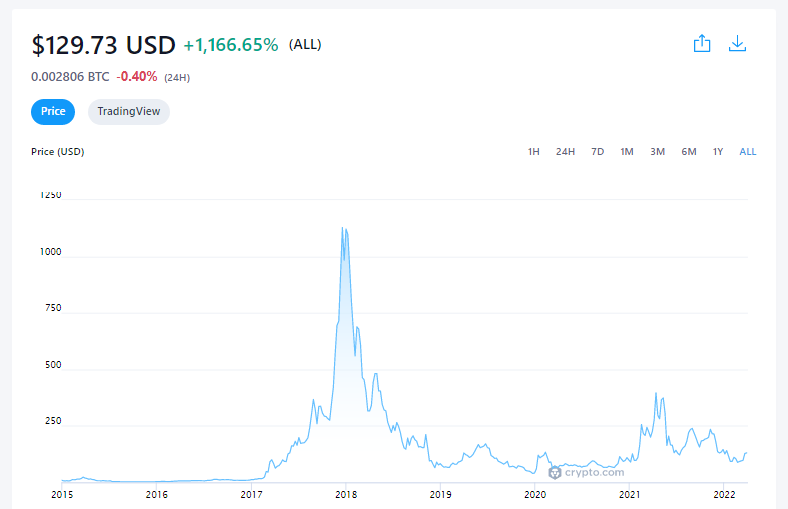The width and height of the screenshot is (788, 509).
Task: Set chart range to 6M
Action: [688, 152]
